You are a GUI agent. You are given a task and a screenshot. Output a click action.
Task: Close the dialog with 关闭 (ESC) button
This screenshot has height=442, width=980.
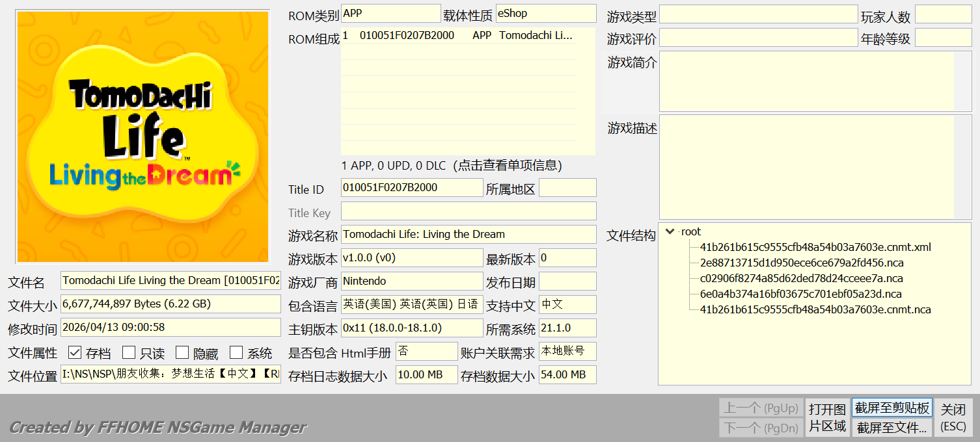[x=953, y=417]
